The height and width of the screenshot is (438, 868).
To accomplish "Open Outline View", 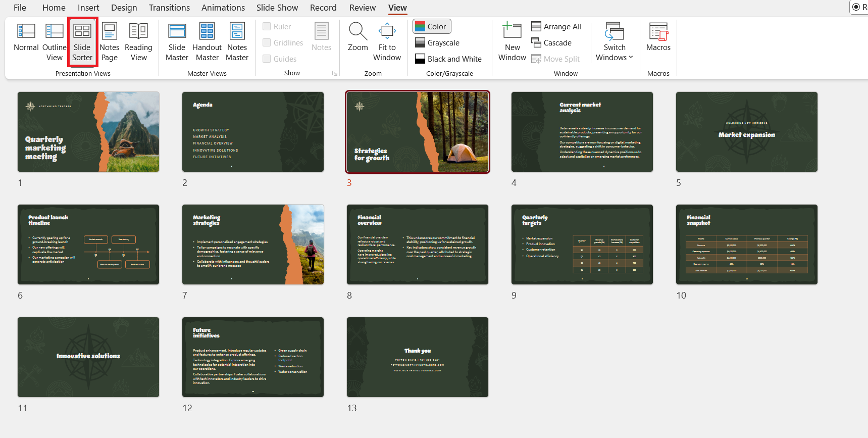I will click(x=54, y=42).
